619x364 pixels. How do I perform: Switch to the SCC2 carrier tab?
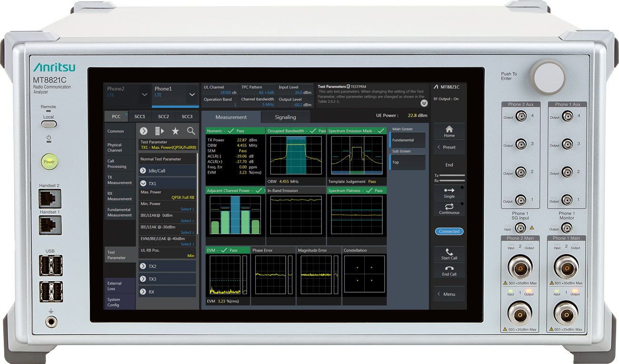(163, 117)
